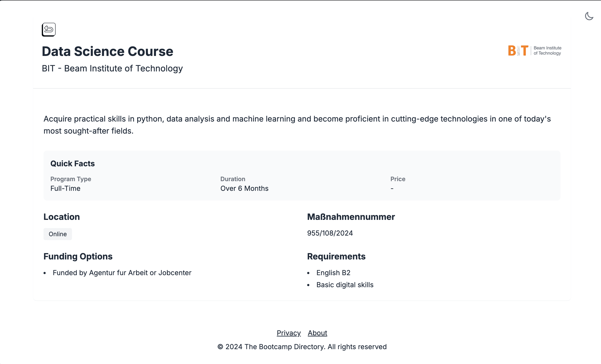The width and height of the screenshot is (601, 364).
Task: Click the Quick Facts heading
Action: 72,163
